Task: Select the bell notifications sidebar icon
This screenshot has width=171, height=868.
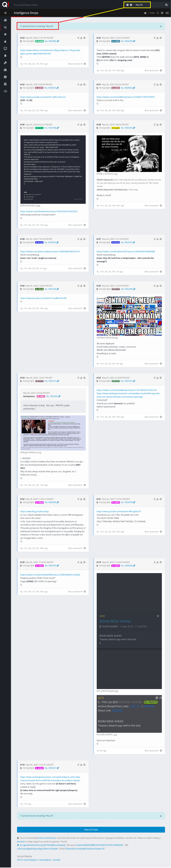Action: 5,56
